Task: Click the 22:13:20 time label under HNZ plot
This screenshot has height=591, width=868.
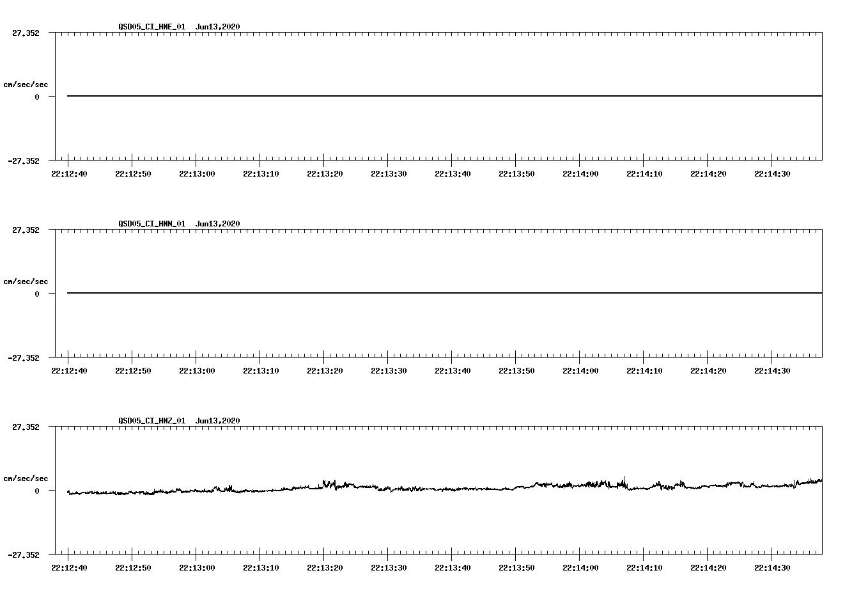Action: coord(325,568)
